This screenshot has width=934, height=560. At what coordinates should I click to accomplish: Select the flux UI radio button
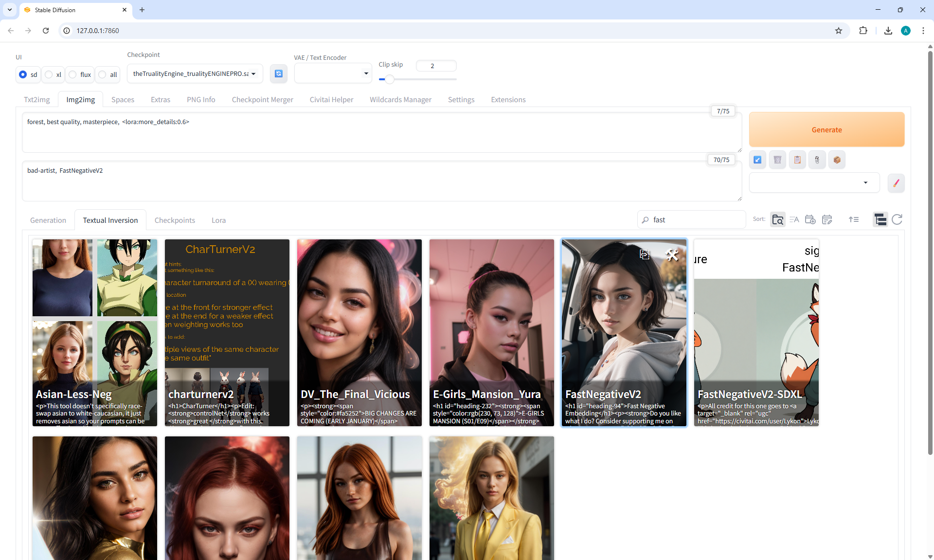point(73,74)
